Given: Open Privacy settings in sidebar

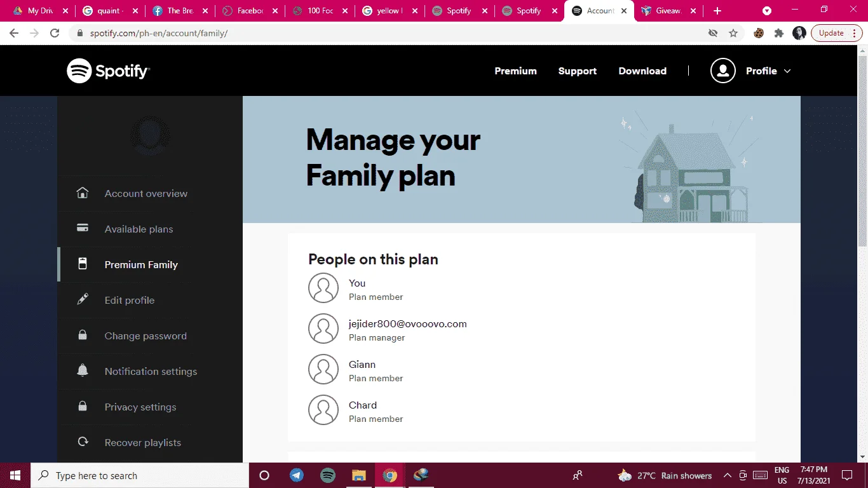Looking at the screenshot, I should point(140,407).
